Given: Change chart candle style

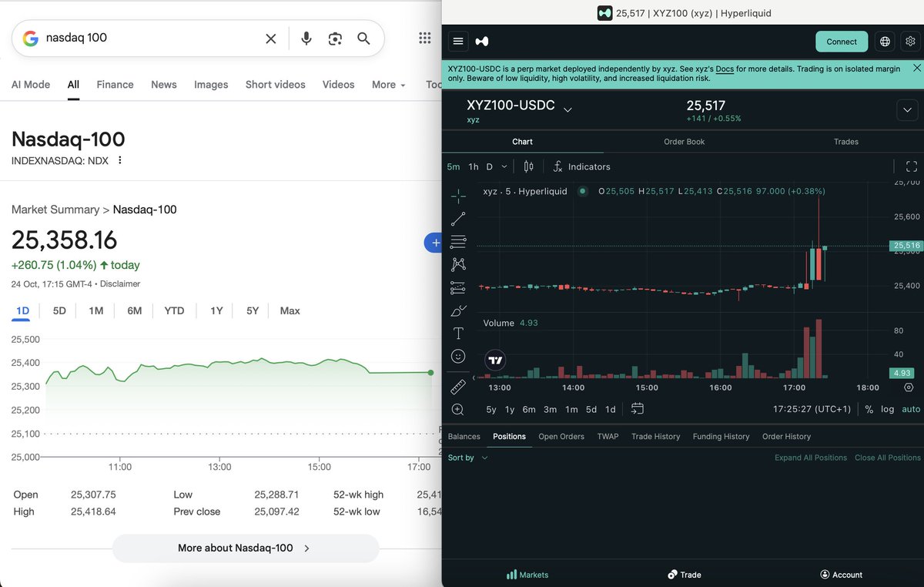Looking at the screenshot, I should 528,166.
